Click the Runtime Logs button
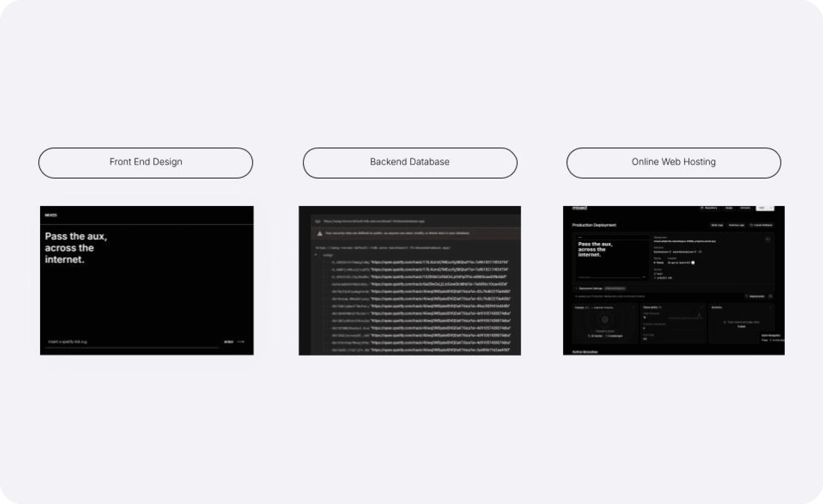This screenshot has height=504, width=823. click(736, 225)
